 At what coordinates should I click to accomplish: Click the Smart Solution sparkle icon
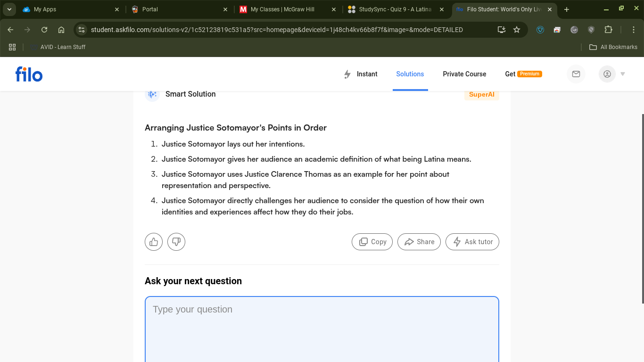(x=152, y=94)
